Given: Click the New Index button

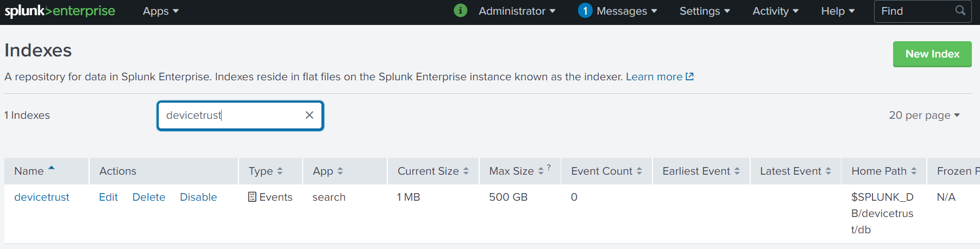Looking at the screenshot, I should tap(932, 54).
